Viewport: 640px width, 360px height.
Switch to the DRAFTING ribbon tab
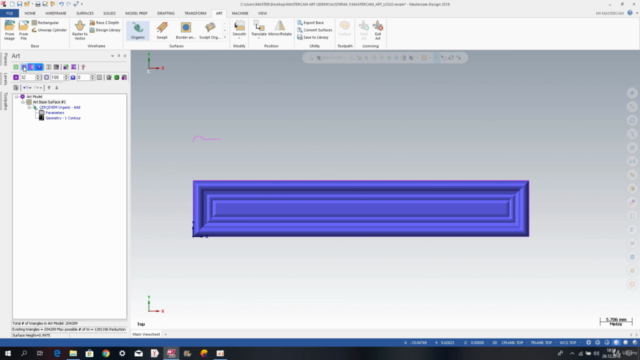pos(166,13)
